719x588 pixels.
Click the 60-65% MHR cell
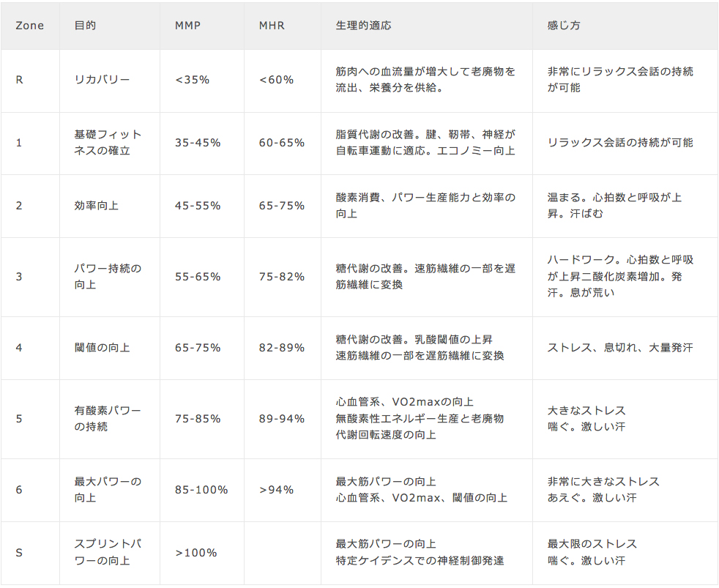(282, 143)
